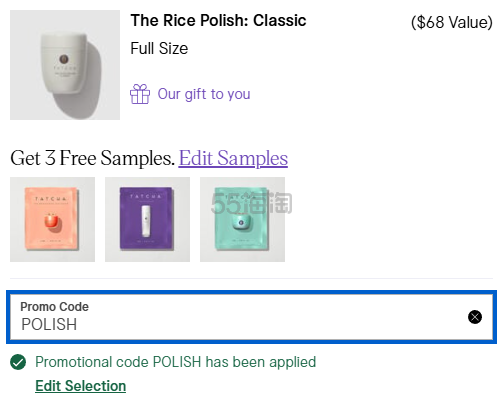Click the POLISH text inside promo field
The image size is (504, 407).
tap(49, 324)
